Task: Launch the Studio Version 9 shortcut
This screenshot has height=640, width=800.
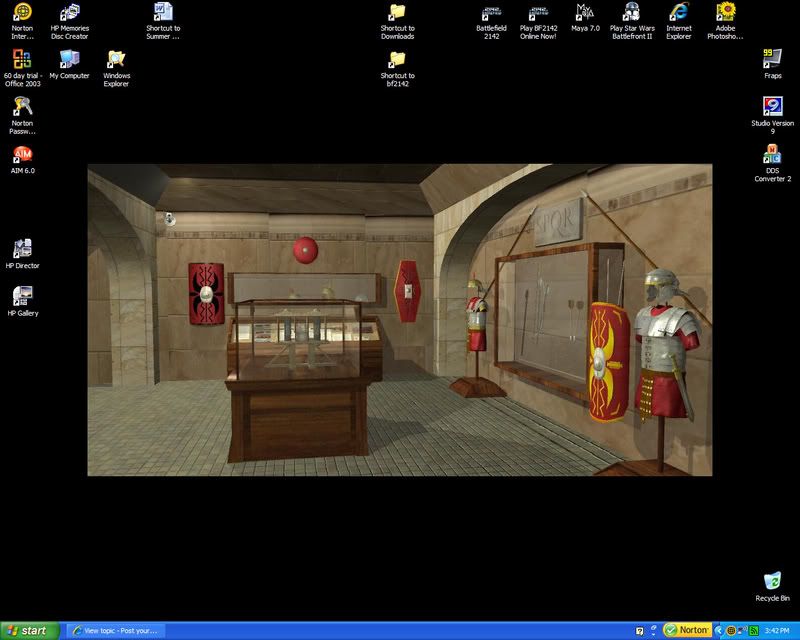Action: pos(772,115)
